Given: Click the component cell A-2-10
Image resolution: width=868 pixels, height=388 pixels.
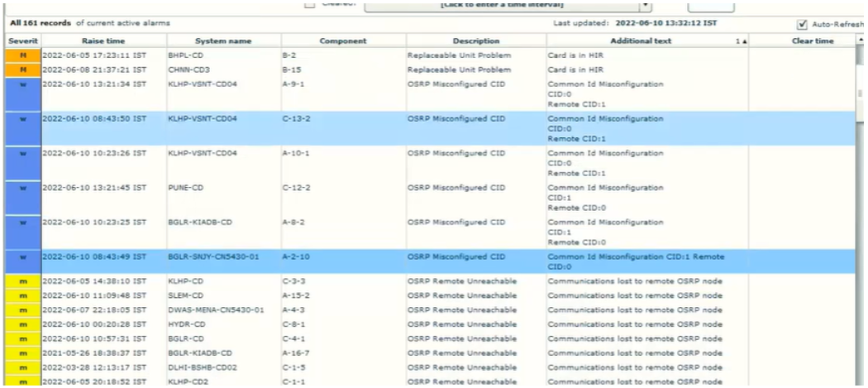Looking at the screenshot, I should point(343,261).
